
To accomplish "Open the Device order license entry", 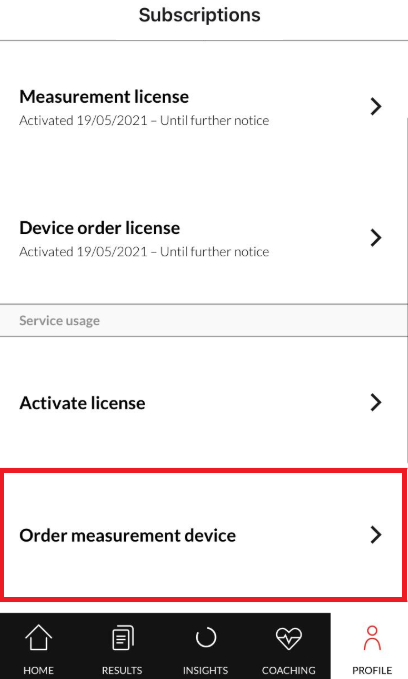I will click(x=204, y=238).
